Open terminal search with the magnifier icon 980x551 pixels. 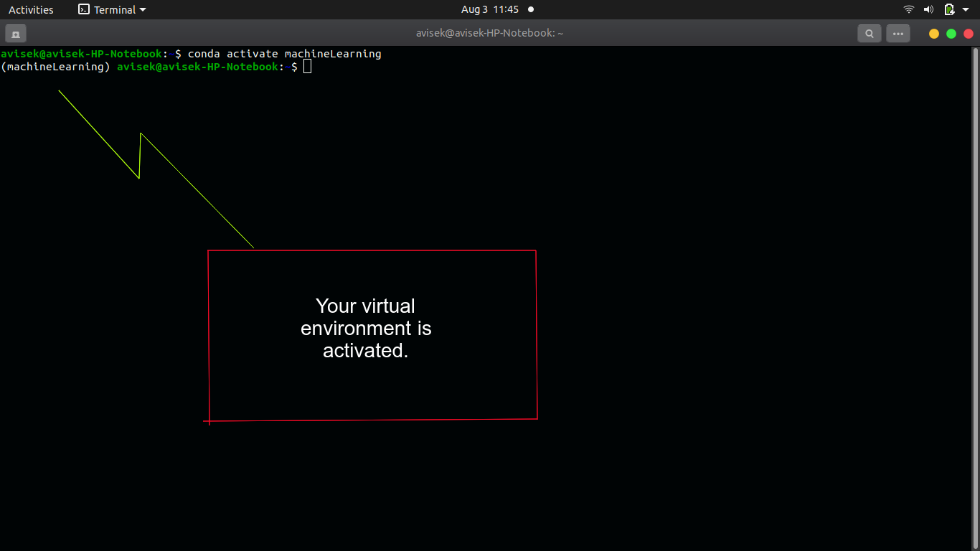point(869,33)
